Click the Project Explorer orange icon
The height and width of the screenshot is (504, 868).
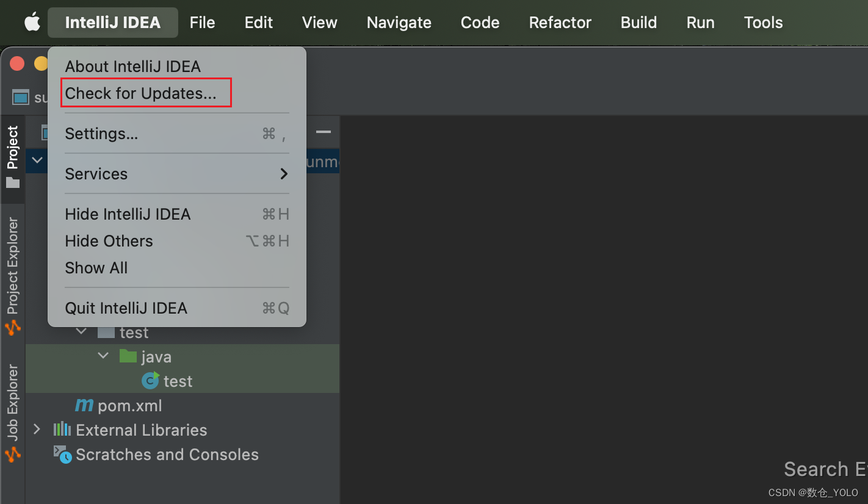13,328
